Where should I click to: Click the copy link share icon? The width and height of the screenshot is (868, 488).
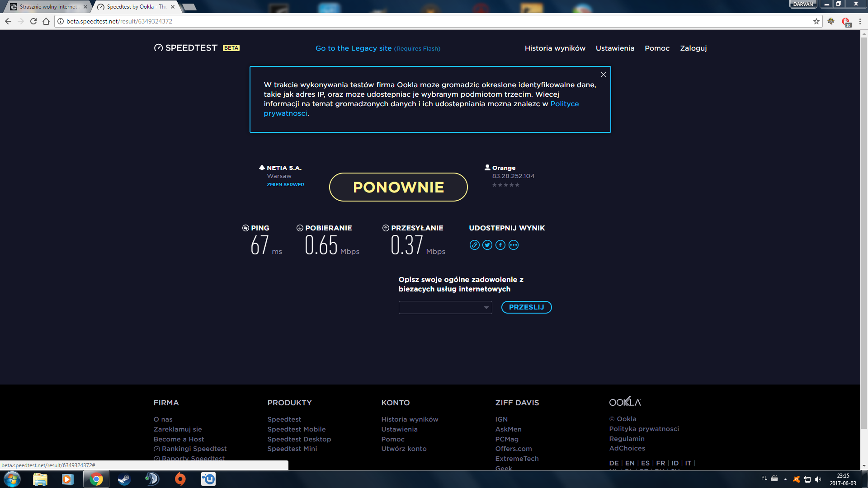point(474,245)
